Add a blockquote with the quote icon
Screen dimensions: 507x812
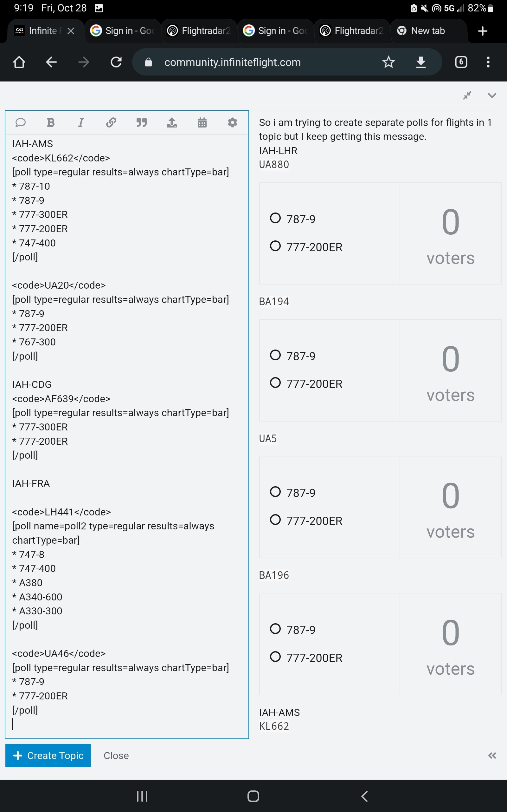142,122
